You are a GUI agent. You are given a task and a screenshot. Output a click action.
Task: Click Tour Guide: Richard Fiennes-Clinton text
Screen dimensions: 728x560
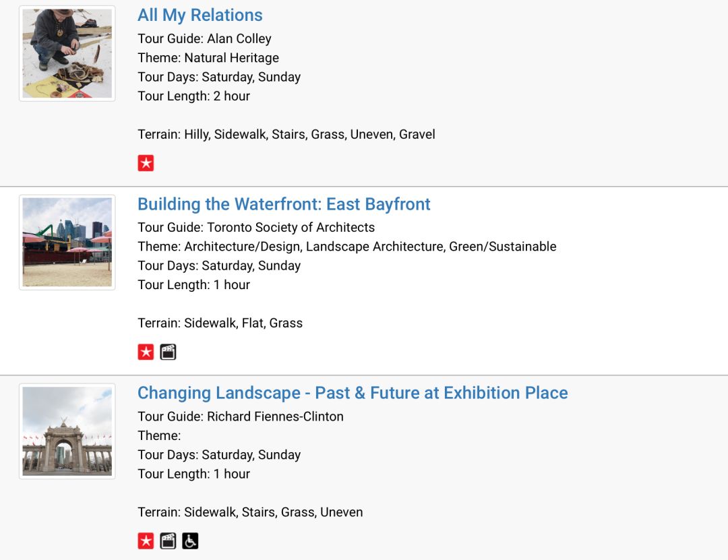(241, 416)
